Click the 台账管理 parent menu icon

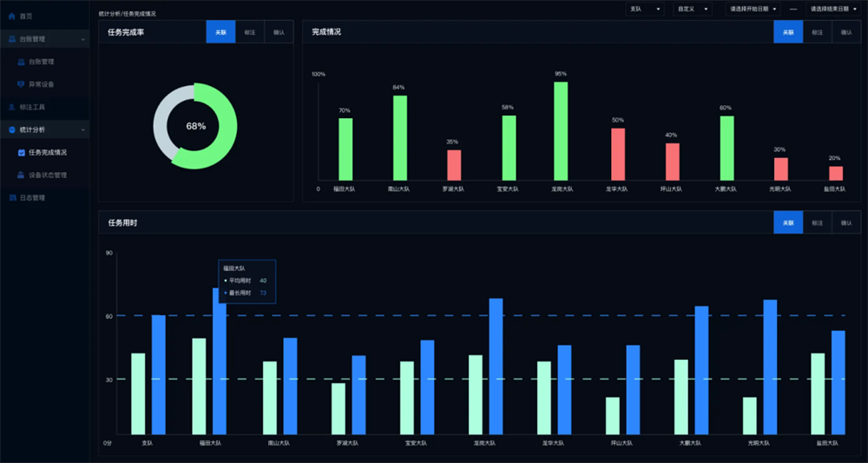tap(12, 39)
